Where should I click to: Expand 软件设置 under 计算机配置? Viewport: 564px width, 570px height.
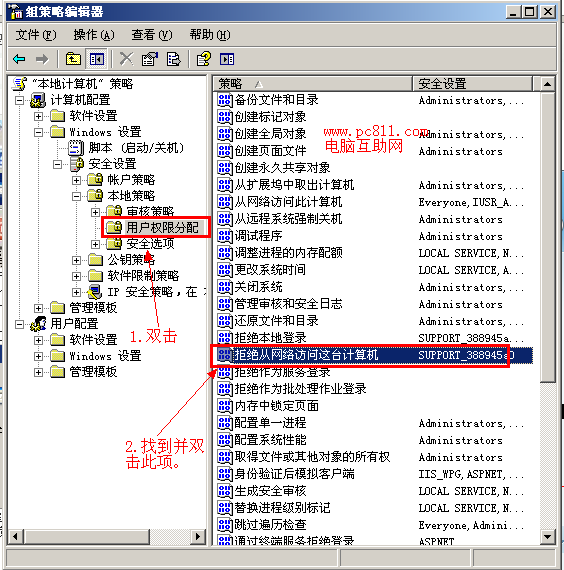point(38,116)
